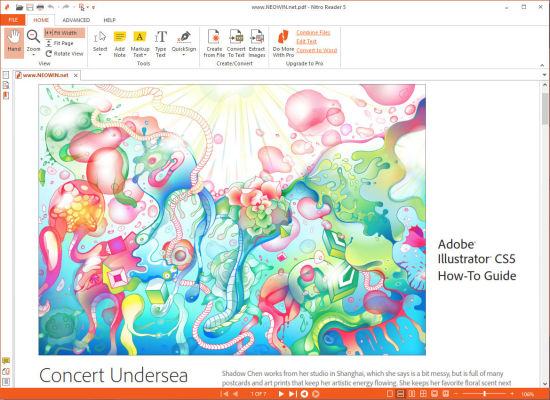Switch to facing pages layout
Image resolution: width=550 pixels, height=400 pixels.
click(412, 394)
